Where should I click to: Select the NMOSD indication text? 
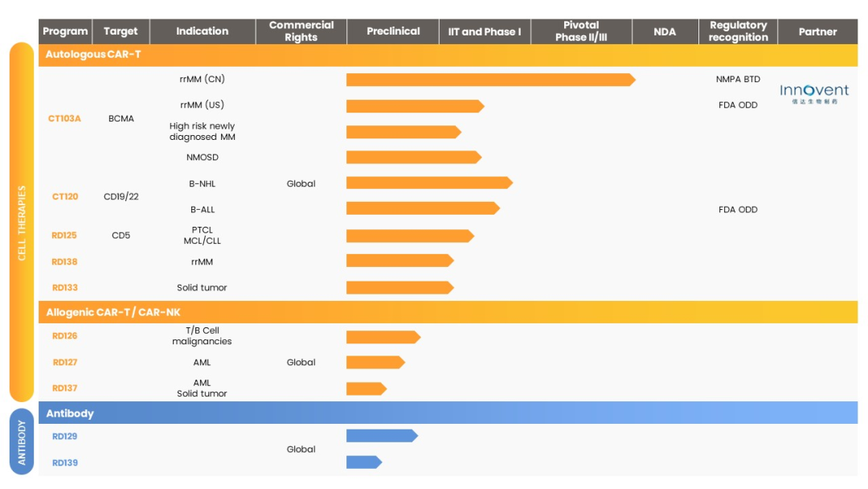pos(202,157)
